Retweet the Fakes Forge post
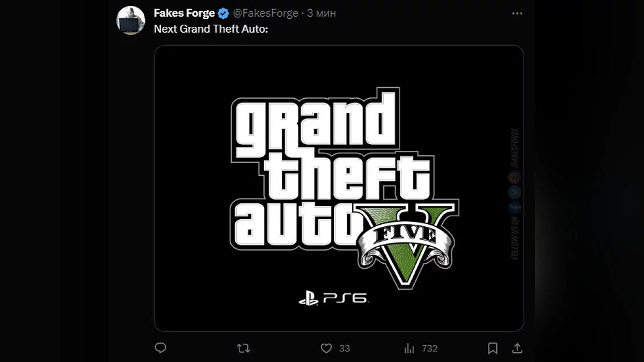 [x=243, y=348]
